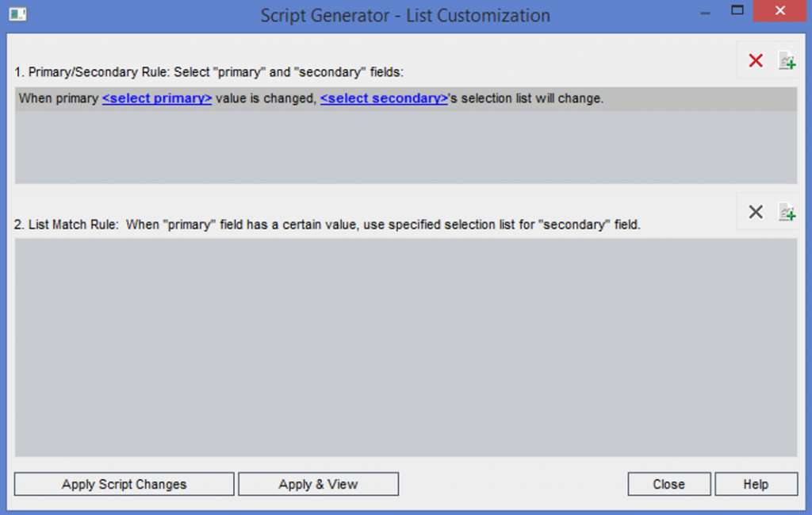The image size is (812, 515).
Task: Click the dialog title bar text
Action: point(405,15)
